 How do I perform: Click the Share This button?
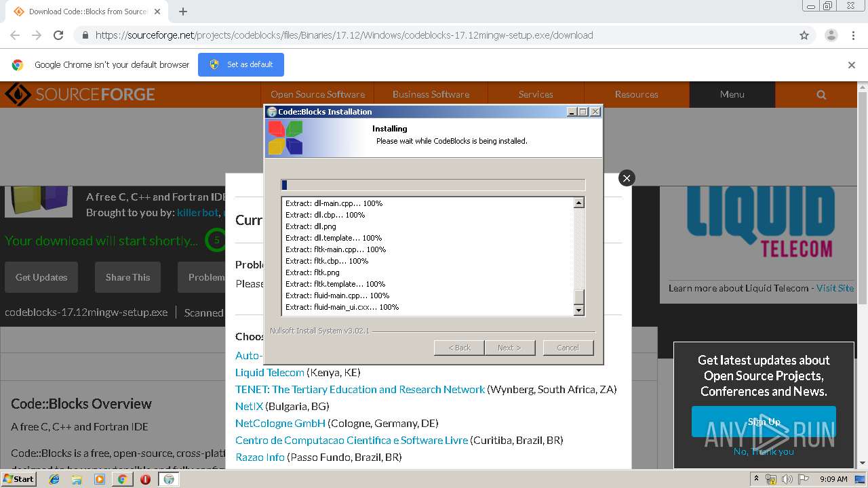coord(127,277)
